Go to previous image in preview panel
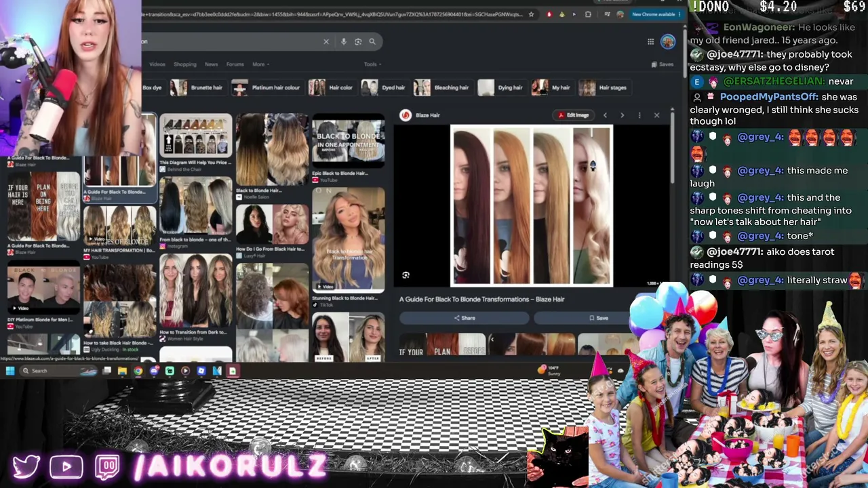 pyautogui.click(x=605, y=115)
